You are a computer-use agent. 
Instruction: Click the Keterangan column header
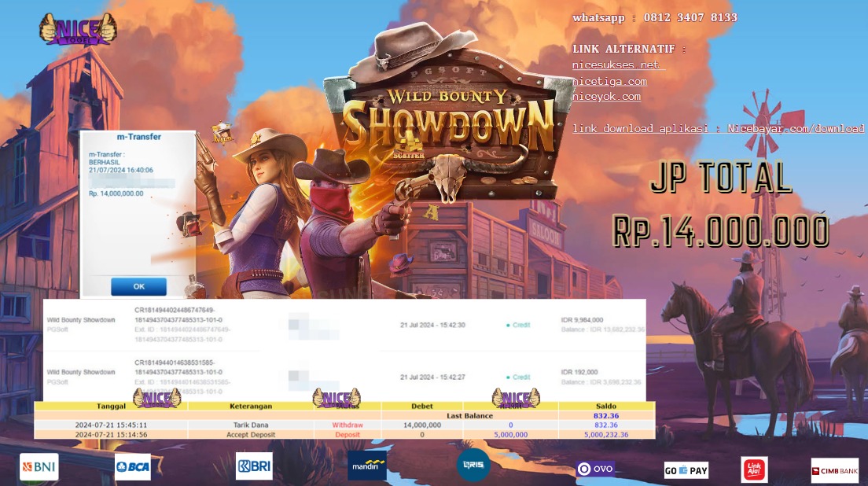click(250, 407)
